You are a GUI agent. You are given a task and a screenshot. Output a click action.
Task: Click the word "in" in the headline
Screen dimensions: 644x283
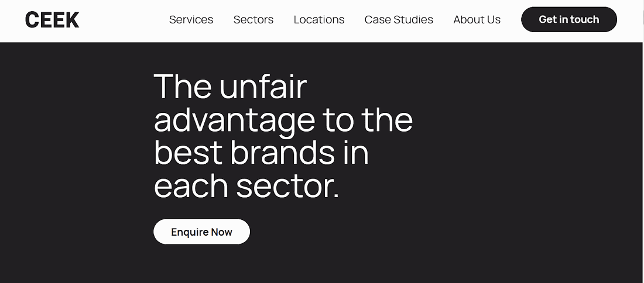pos(357,153)
